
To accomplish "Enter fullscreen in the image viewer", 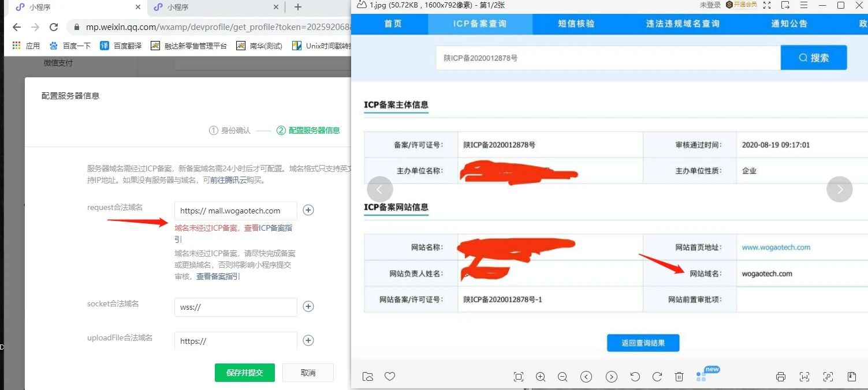I will pyautogui.click(x=767, y=5).
